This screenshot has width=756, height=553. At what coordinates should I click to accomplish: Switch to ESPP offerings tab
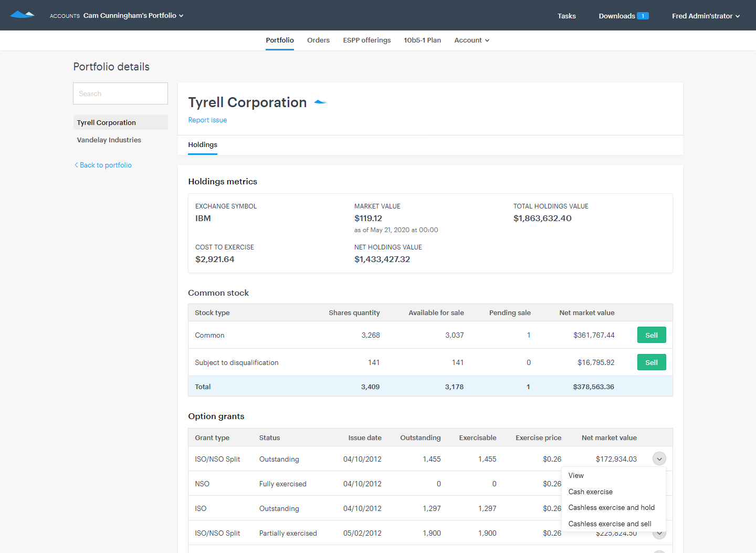tap(367, 40)
